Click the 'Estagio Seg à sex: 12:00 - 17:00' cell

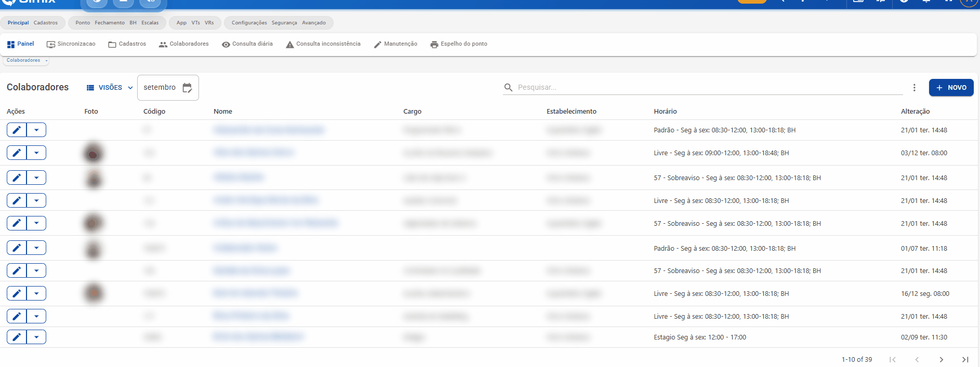(700, 337)
